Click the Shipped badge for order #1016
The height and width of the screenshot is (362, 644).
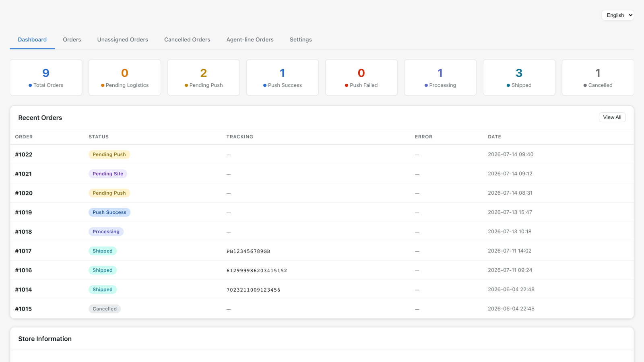click(103, 270)
